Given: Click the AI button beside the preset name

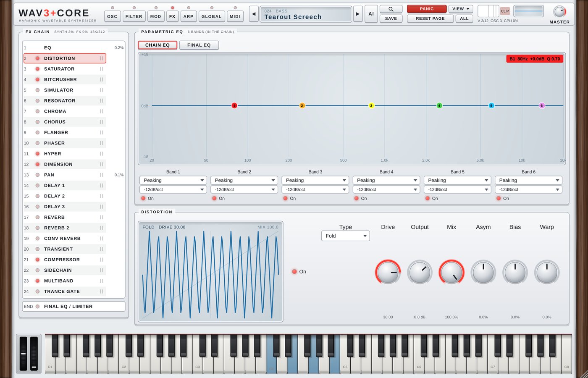Looking at the screenshot, I should pyautogui.click(x=371, y=14).
